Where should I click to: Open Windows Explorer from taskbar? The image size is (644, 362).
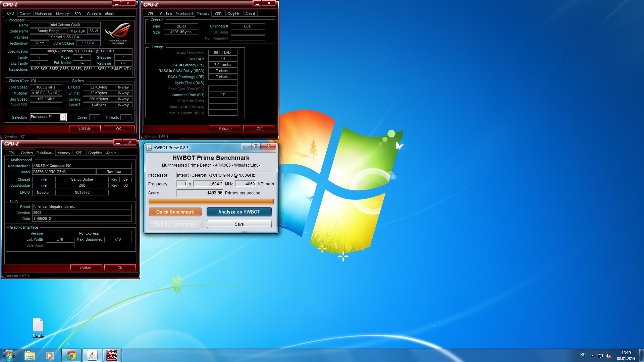coord(30,355)
